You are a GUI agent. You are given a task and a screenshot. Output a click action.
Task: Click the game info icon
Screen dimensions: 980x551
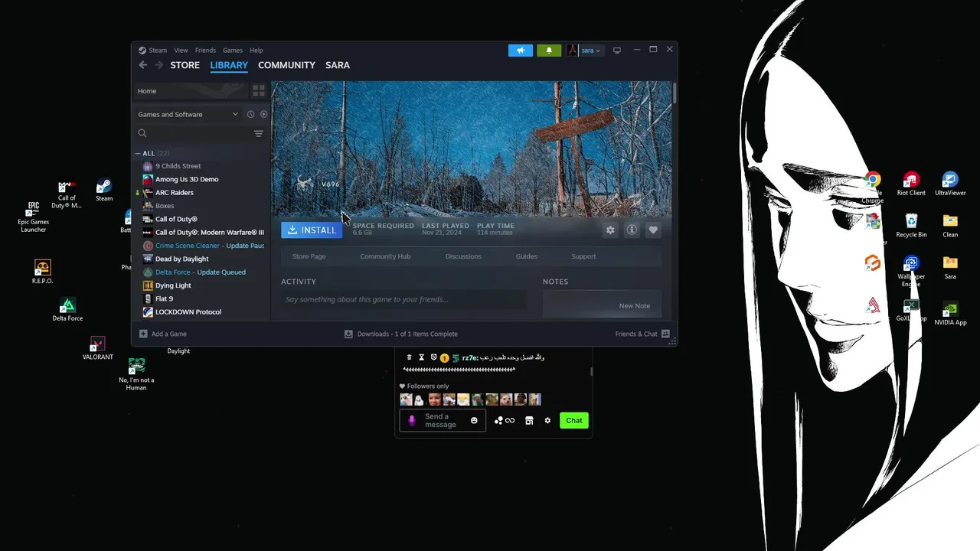[632, 230]
